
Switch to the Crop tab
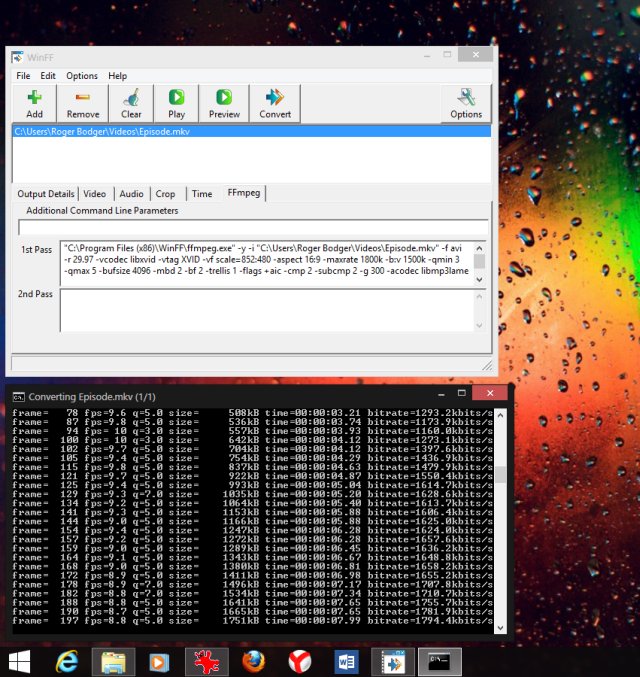coord(165,194)
